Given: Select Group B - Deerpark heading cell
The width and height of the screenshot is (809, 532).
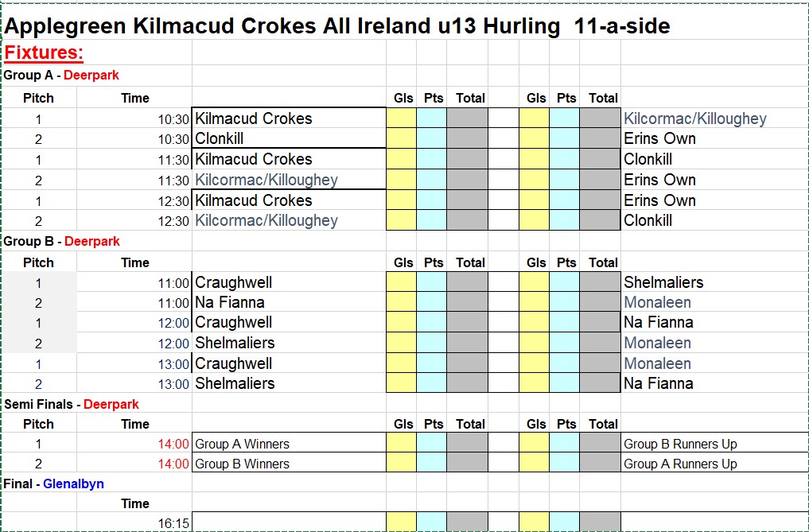Looking at the screenshot, I should click(61, 241).
